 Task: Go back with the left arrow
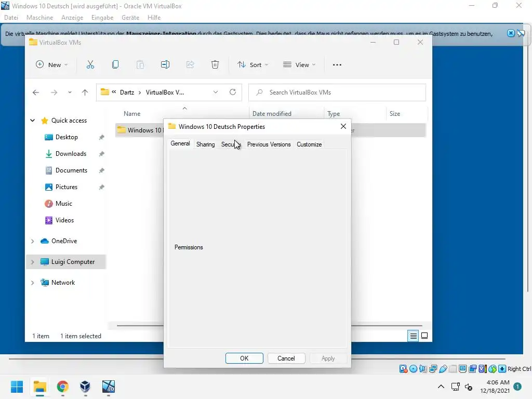tap(36, 92)
